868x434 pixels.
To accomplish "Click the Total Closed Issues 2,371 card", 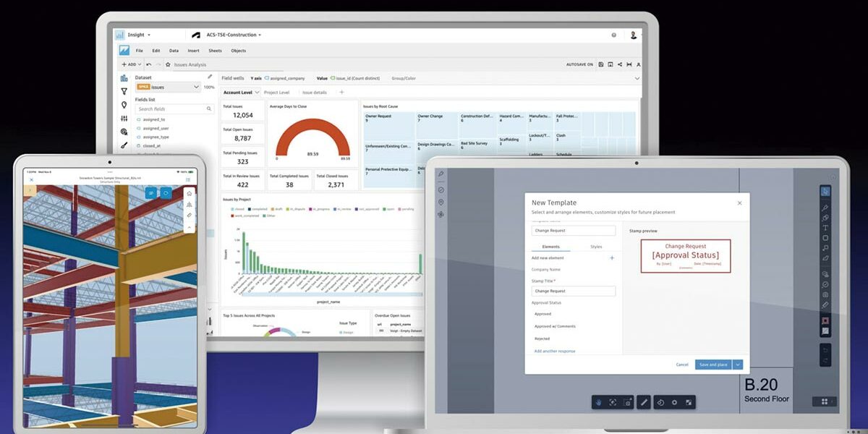I will coord(336,181).
